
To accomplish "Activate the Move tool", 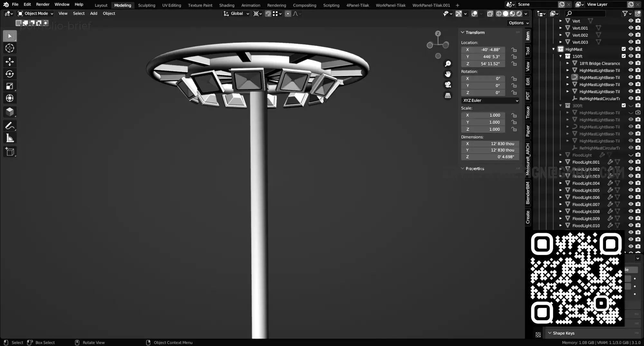I will [x=10, y=62].
